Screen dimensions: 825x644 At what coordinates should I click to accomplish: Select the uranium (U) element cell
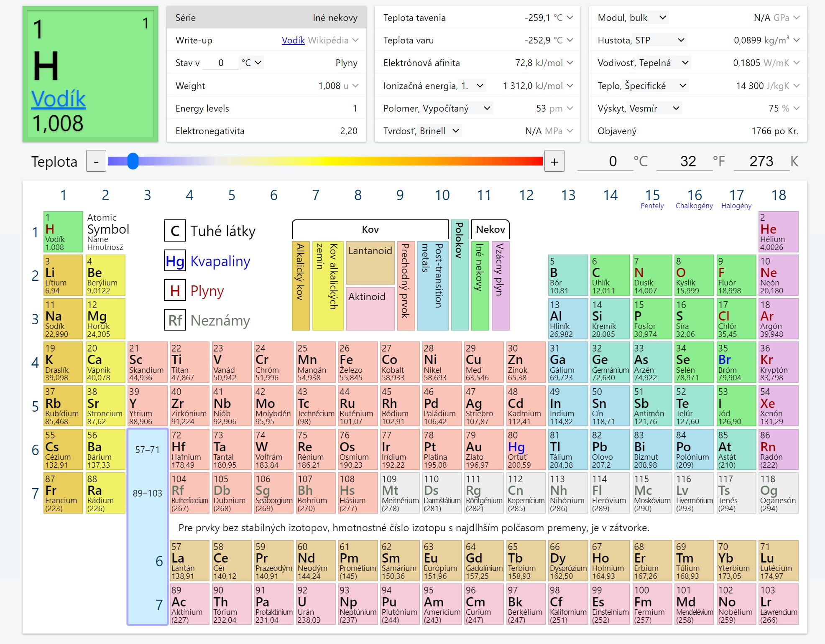click(x=315, y=604)
